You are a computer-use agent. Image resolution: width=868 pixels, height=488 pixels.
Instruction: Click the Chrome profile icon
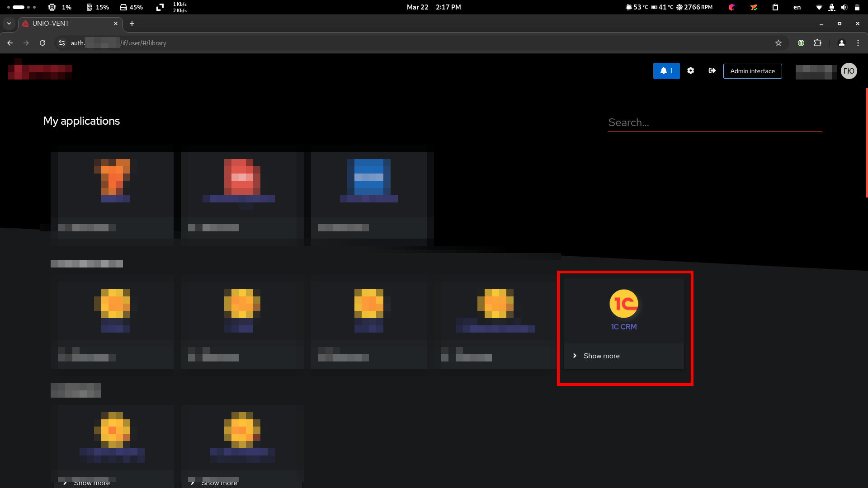(x=841, y=43)
